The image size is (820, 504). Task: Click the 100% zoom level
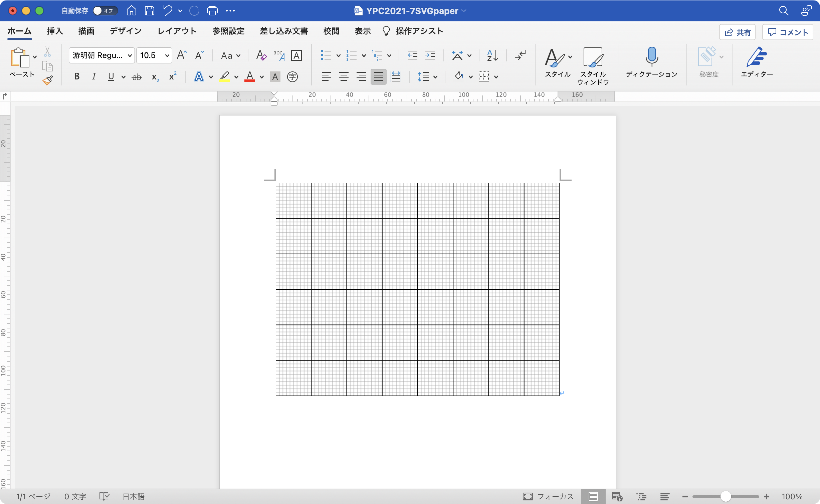[x=792, y=497]
